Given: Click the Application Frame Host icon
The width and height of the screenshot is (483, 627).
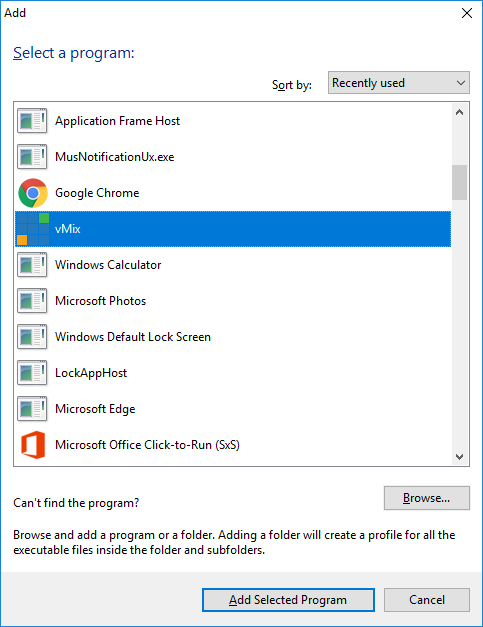Looking at the screenshot, I should click(x=32, y=121).
